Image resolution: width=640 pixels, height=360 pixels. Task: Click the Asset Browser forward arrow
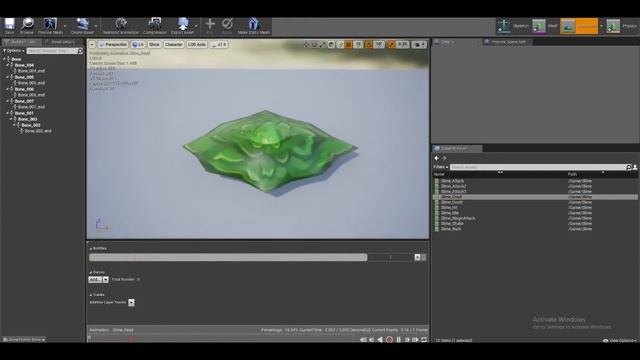pyautogui.click(x=444, y=158)
